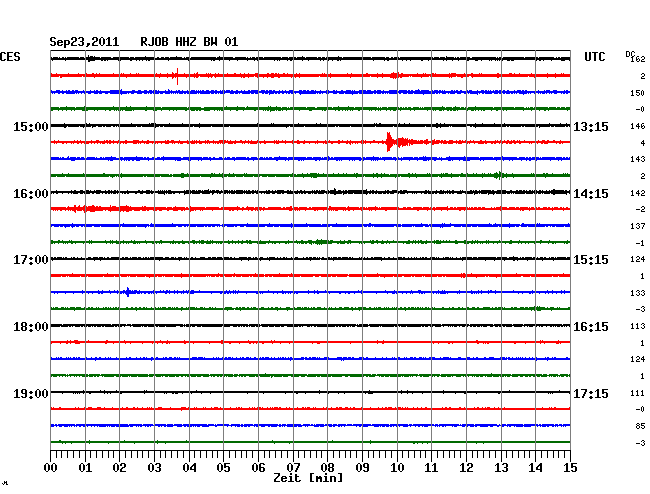The image size is (650, 494).
Task: Click the 15:00 local time label
Action: pos(31,126)
